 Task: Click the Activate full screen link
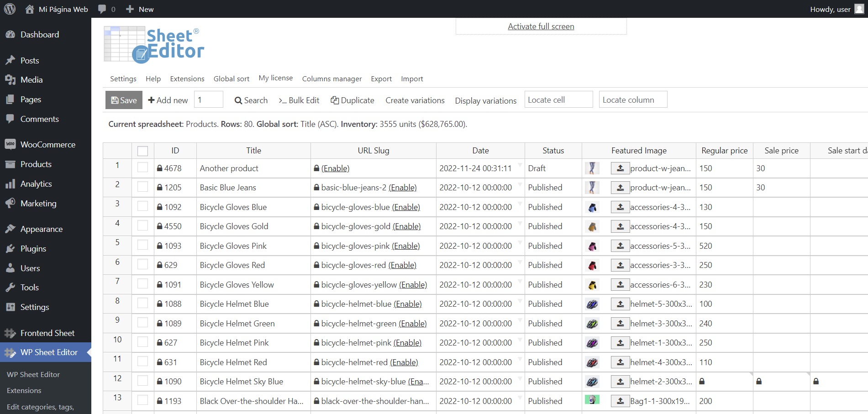click(x=541, y=26)
